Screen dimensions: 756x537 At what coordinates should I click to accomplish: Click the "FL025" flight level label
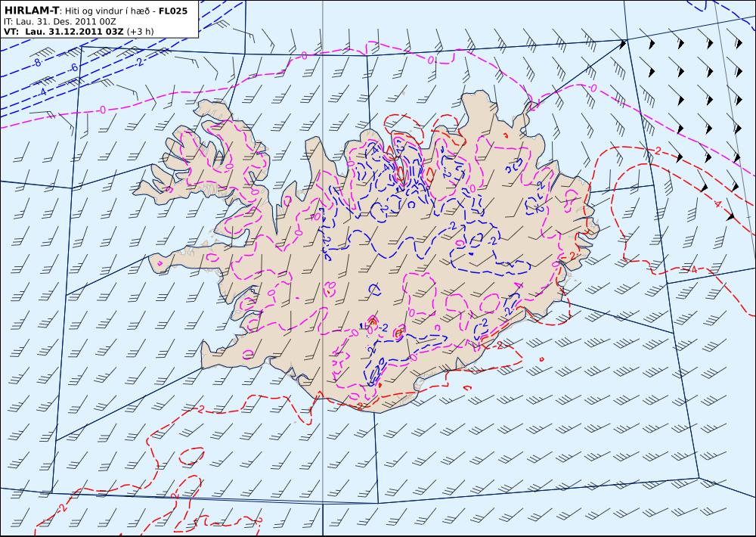point(172,11)
